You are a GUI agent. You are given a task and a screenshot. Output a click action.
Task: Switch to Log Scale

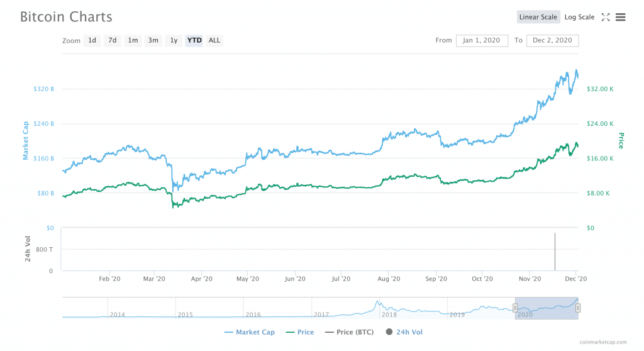[x=579, y=17]
